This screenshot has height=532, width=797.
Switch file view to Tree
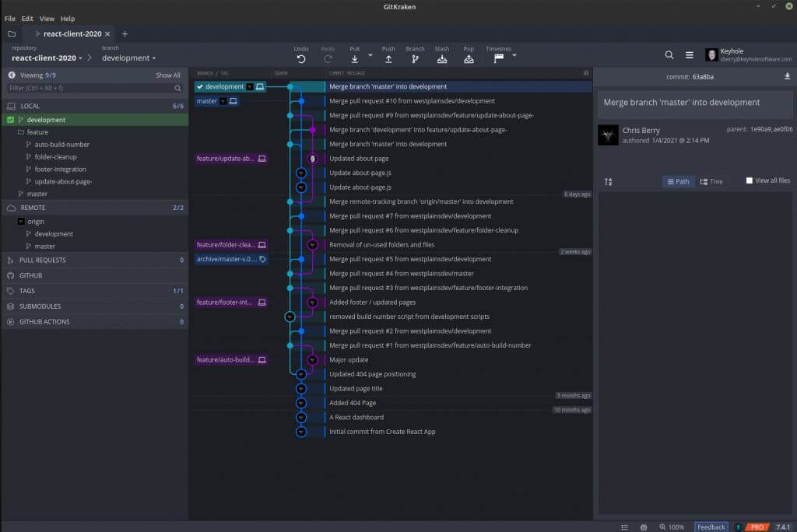click(711, 181)
